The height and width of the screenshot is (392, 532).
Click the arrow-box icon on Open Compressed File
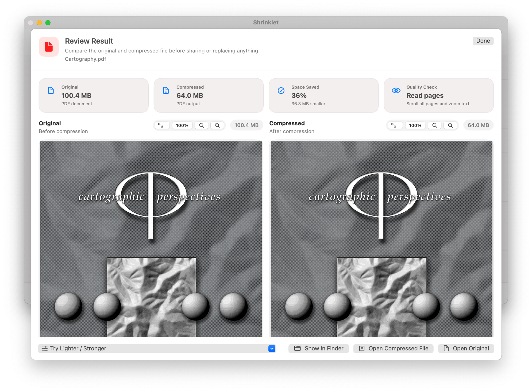click(362, 348)
